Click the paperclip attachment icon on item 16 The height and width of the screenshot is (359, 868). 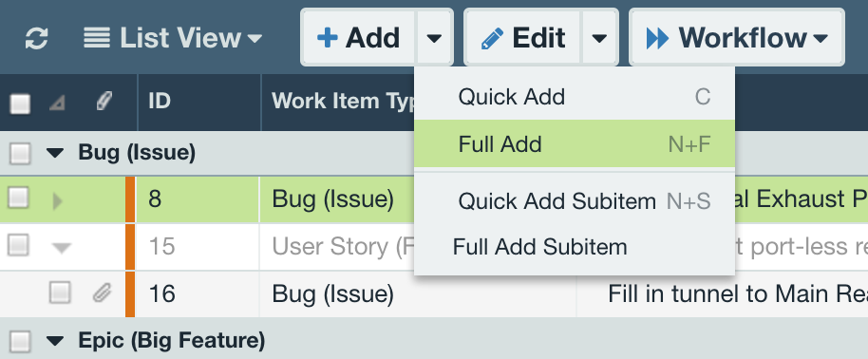[102, 293]
